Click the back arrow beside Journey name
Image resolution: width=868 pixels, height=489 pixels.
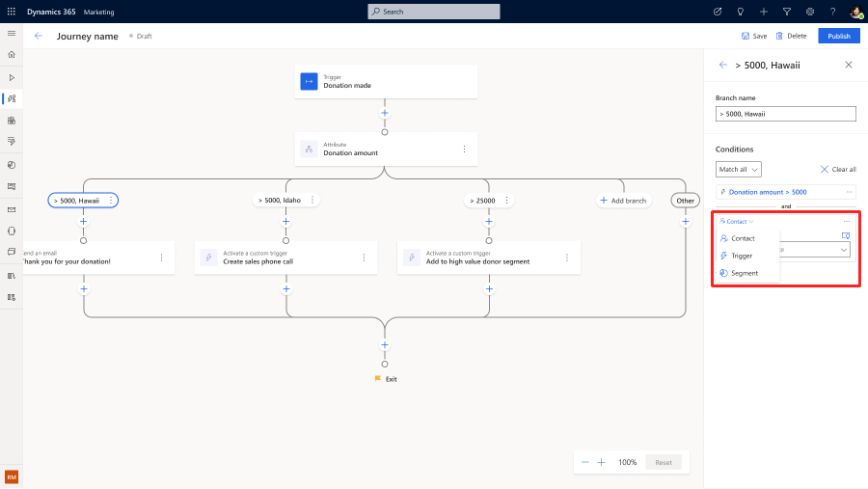coord(39,36)
